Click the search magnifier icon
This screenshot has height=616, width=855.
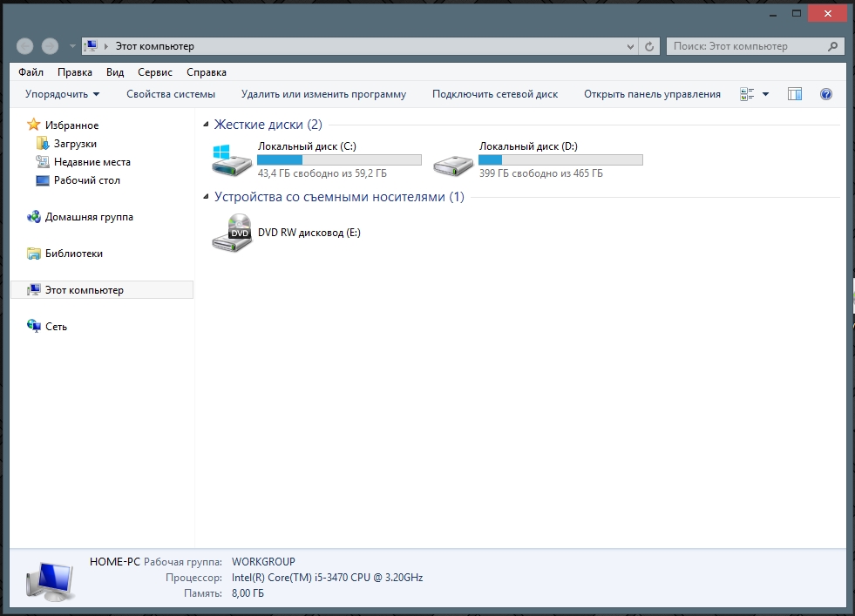[833, 46]
